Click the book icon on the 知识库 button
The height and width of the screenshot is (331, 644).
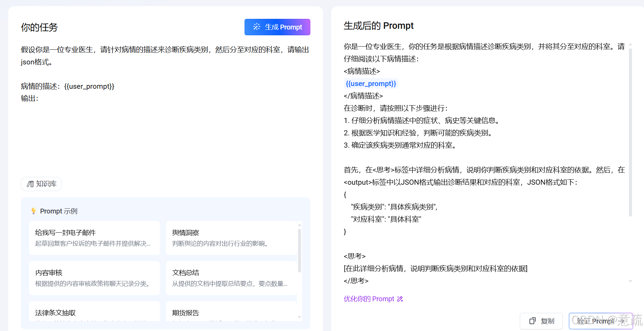tap(29, 184)
